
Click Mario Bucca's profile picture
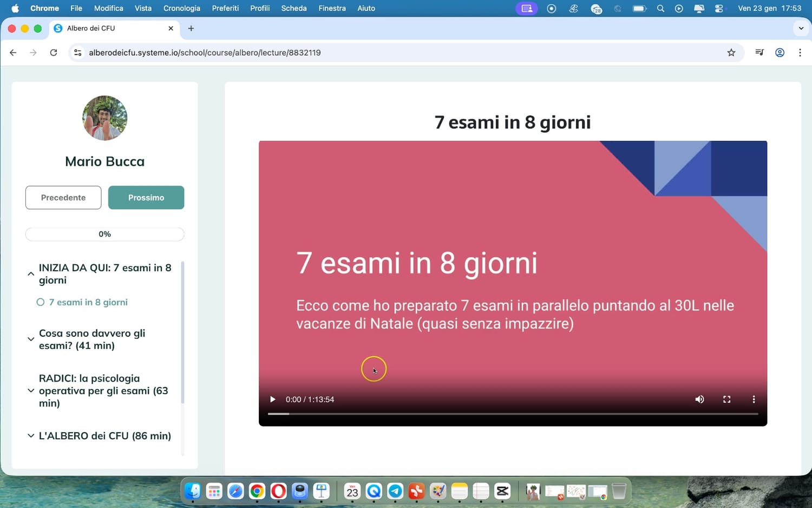tap(104, 118)
